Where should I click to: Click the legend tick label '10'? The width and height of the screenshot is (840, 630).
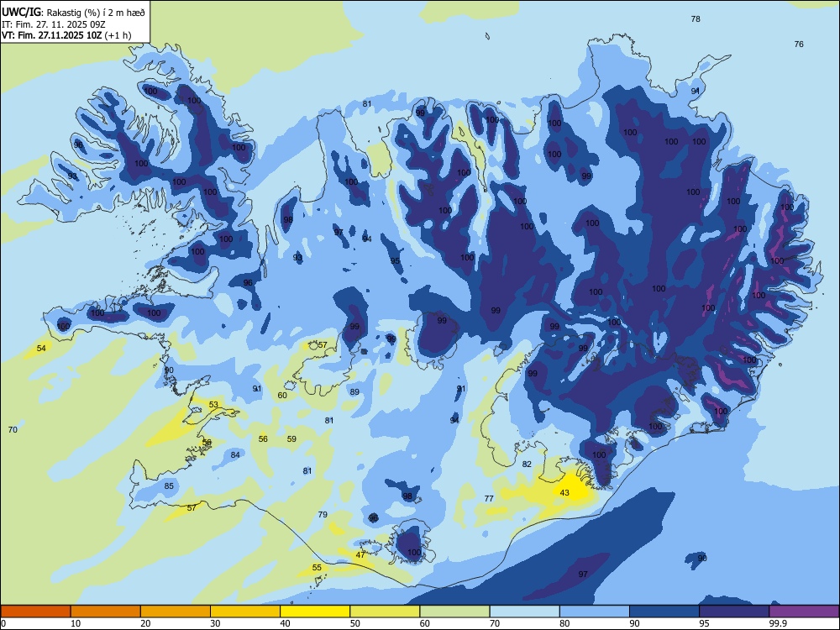(76, 623)
